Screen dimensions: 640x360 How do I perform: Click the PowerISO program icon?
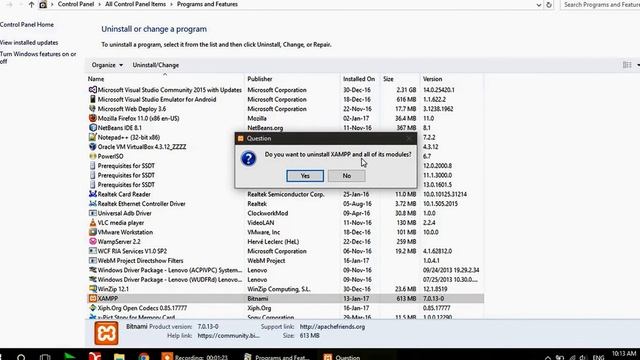93,156
